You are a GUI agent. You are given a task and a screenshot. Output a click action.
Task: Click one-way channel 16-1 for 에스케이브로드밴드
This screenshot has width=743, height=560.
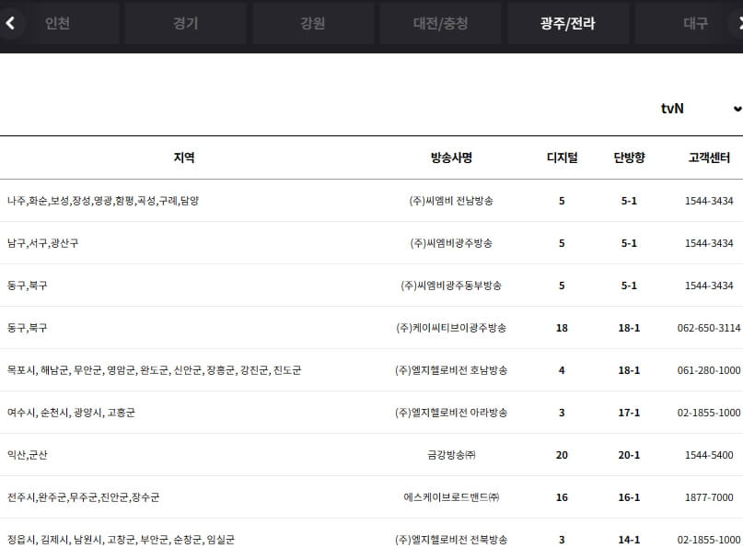point(629,497)
